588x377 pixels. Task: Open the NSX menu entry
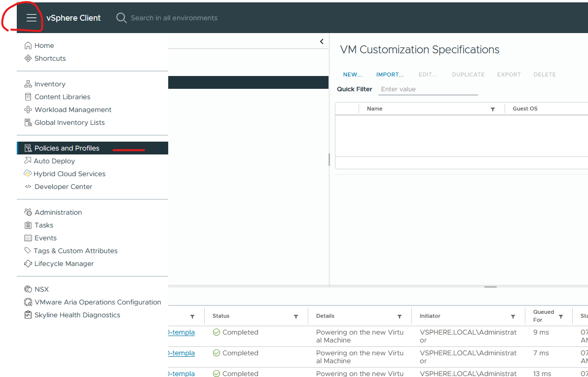(41, 289)
